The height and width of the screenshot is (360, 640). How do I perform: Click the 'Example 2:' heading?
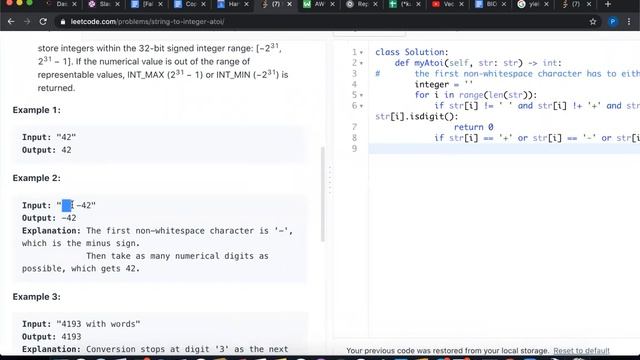36,178
